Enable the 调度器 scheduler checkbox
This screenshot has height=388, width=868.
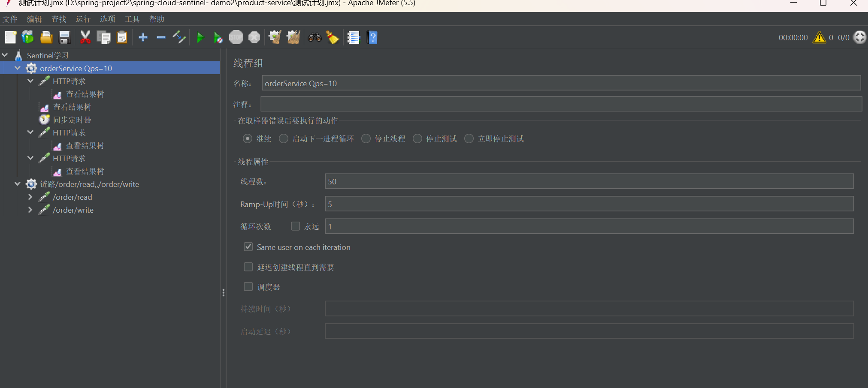(x=248, y=287)
